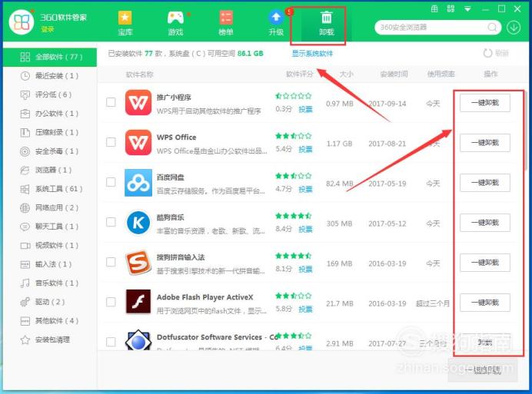Viewport: 532px width, 394px height.
Task: Select 输入法 (1) category
Action: click(50, 264)
